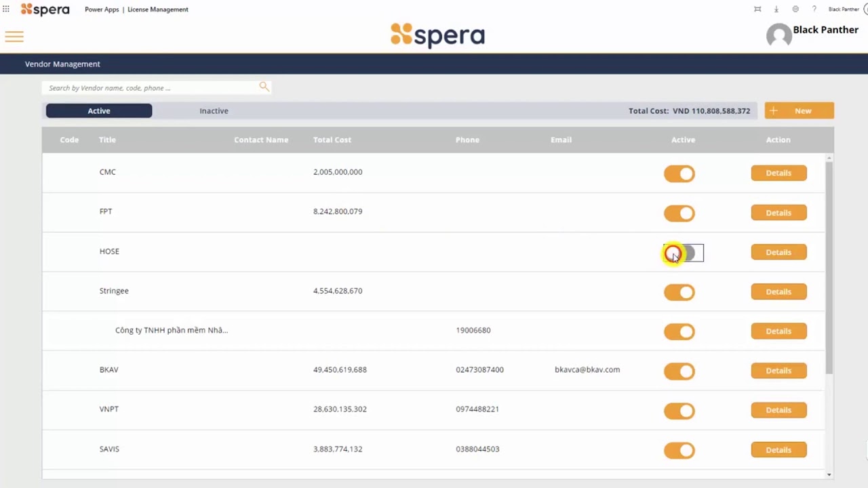Turn off VNPT vendor active switch

[x=679, y=411]
